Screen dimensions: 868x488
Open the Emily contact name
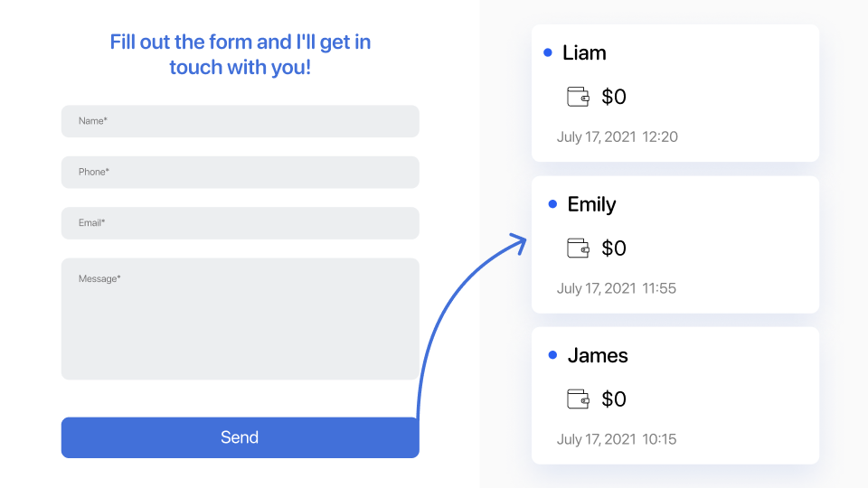point(591,204)
